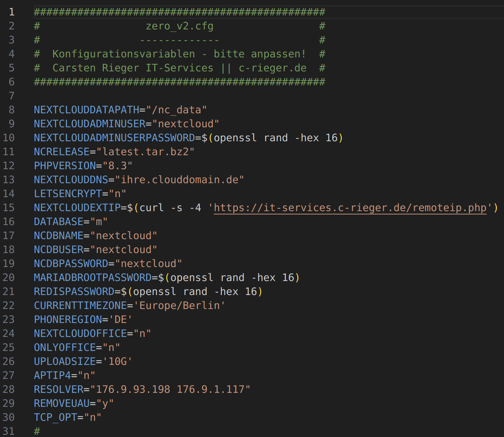Click the 'Europe/Berlin' timezone string
Image resolution: width=504 pixels, height=437 pixels.
[180, 306]
